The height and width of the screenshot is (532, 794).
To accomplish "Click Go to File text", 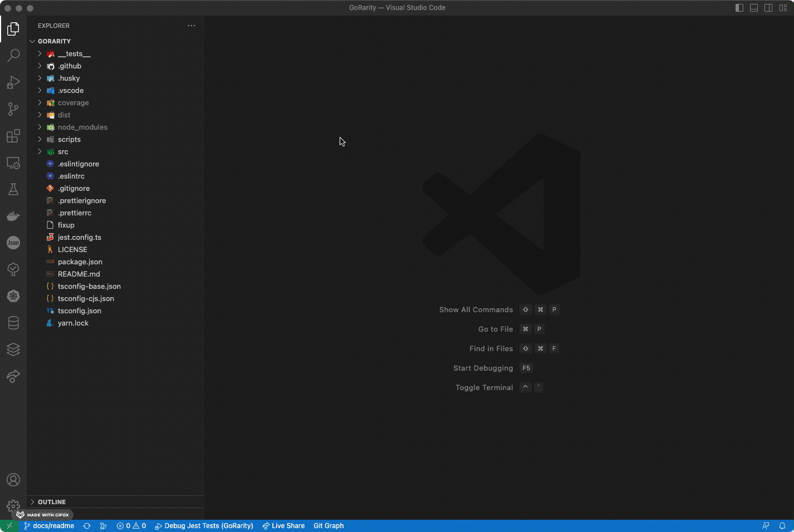I will pos(495,329).
